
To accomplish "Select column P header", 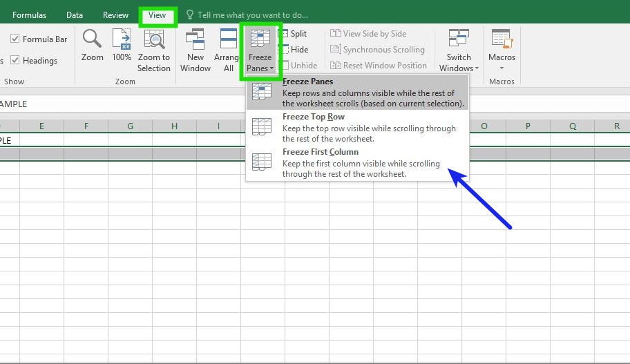I will (528, 126).
